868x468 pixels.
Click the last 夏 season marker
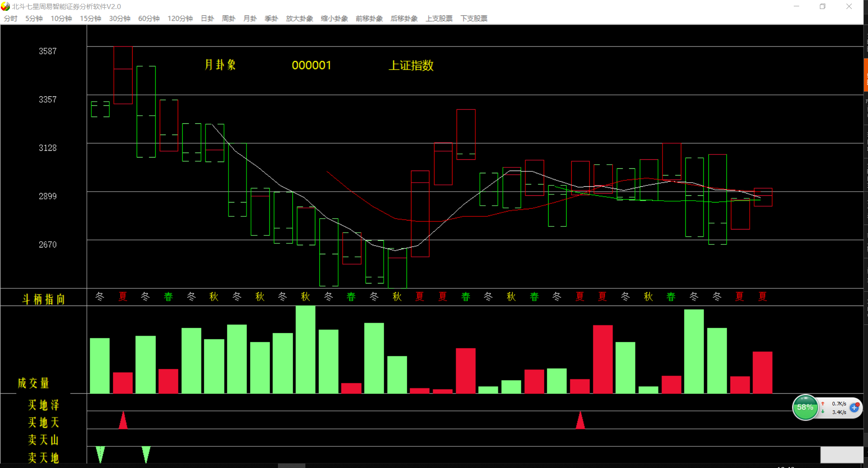point(762,297)
